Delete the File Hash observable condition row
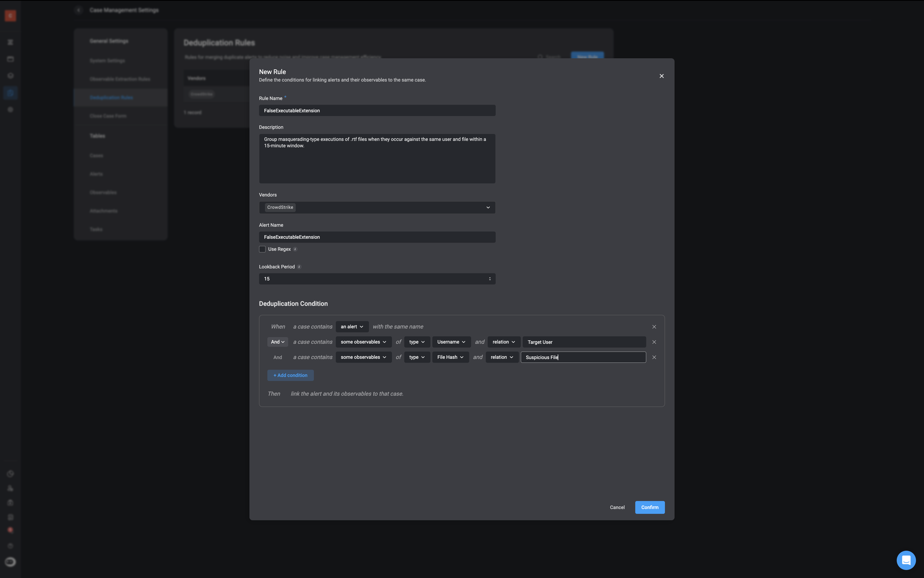This screenshot has height=578, width=924. (x=654, y=357)
